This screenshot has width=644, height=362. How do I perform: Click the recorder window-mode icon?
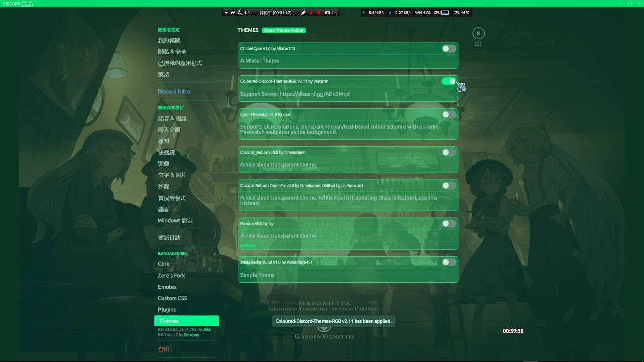click(x=233, y=13)
